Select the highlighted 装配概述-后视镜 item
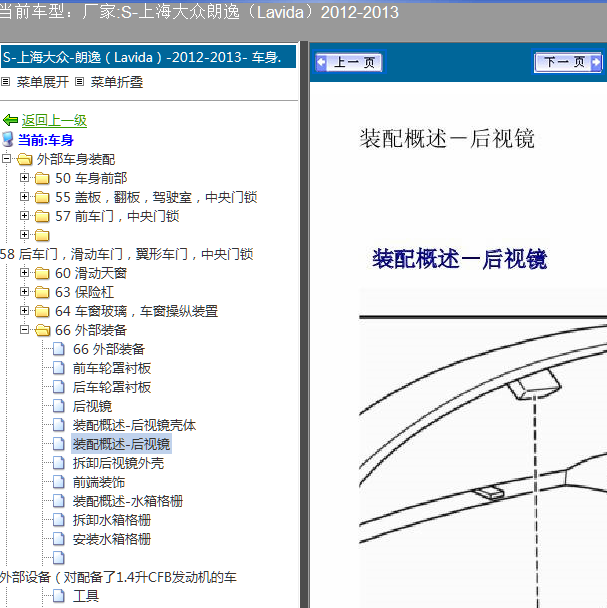 tap(121, 444)
